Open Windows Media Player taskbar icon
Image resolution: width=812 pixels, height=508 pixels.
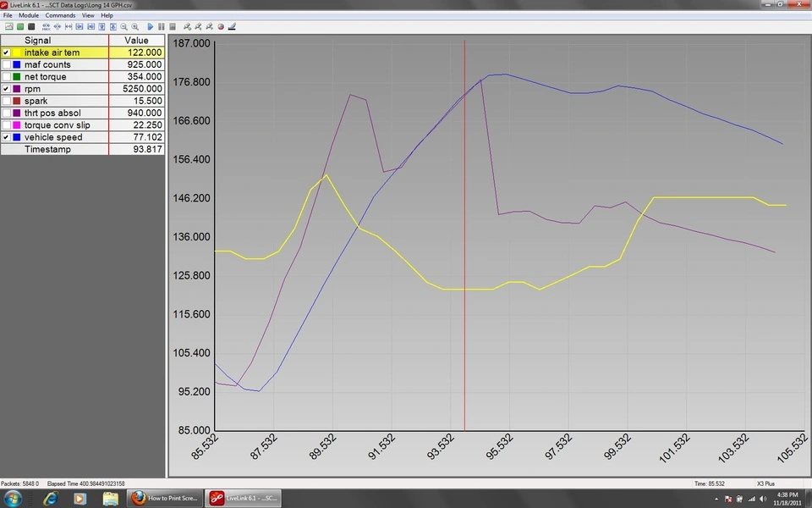80,499
